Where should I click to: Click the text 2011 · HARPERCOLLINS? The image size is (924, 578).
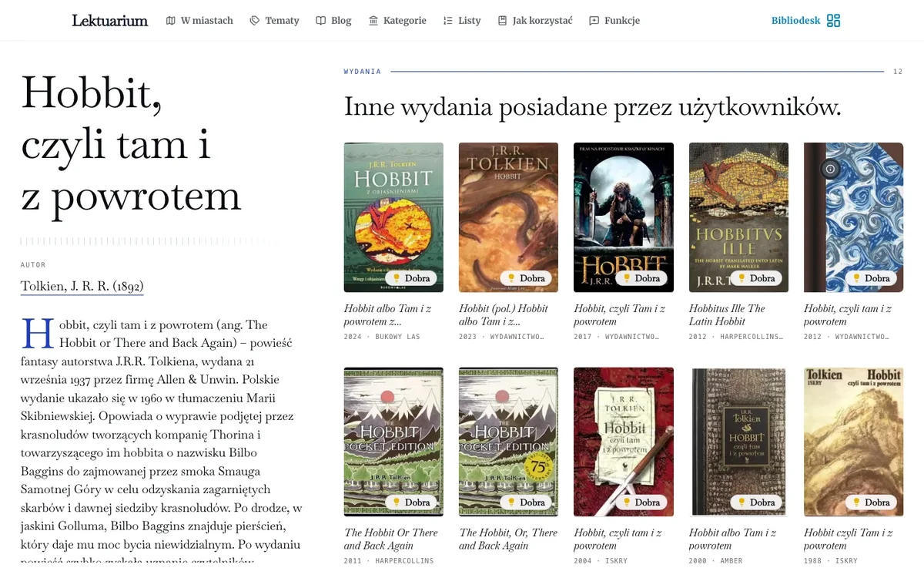point(389,561)
